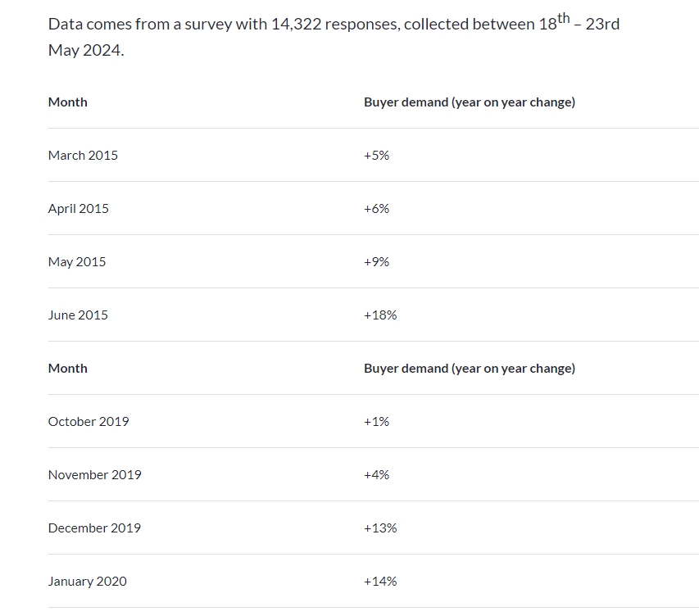Select the June 2015 cell
Image resolution: width=699 pixels, height=616 pixels.
pos(78,315)
